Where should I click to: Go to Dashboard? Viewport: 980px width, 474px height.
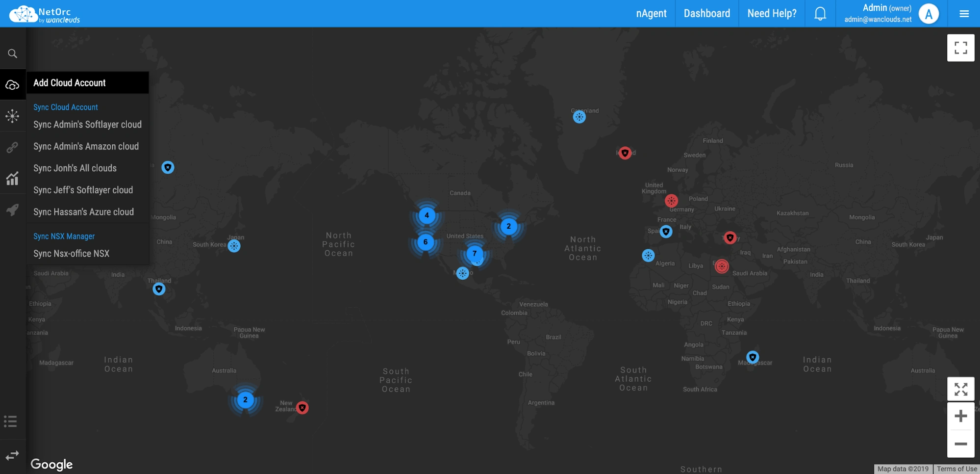coord(707,14)
